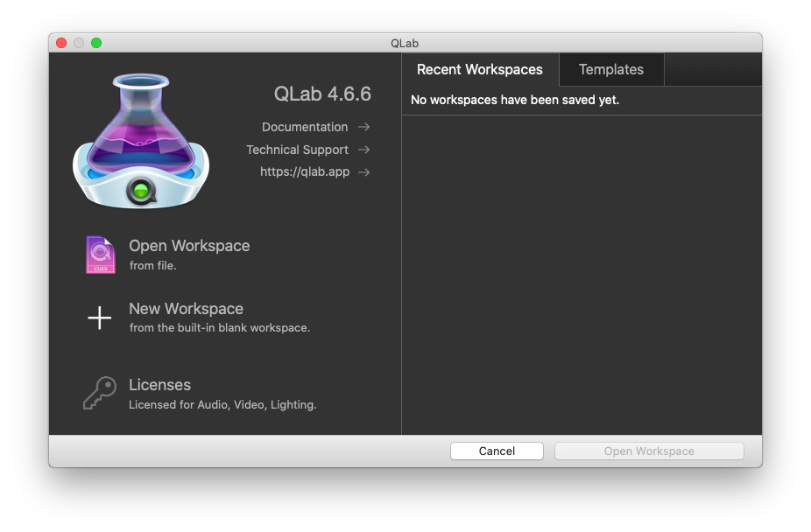Click 'Licensed for Audio, Video, Lighting.' text
Image resolution: width=811 pixels, height=532 pixels.
coord(222,405)
